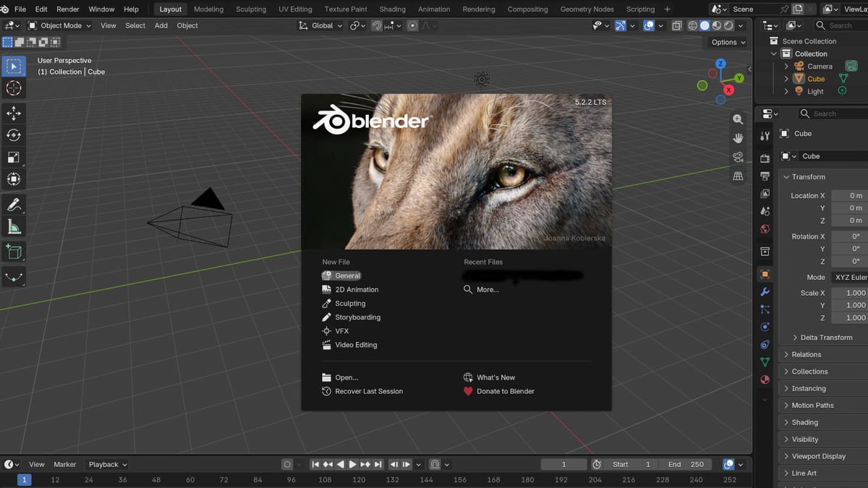
Task: Create a new Sculpting file
Action: tap(344, 304)
